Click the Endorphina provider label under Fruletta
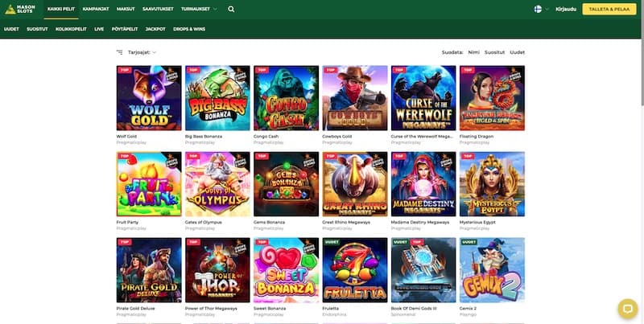644x324 pixels. [x=334, y=314]
